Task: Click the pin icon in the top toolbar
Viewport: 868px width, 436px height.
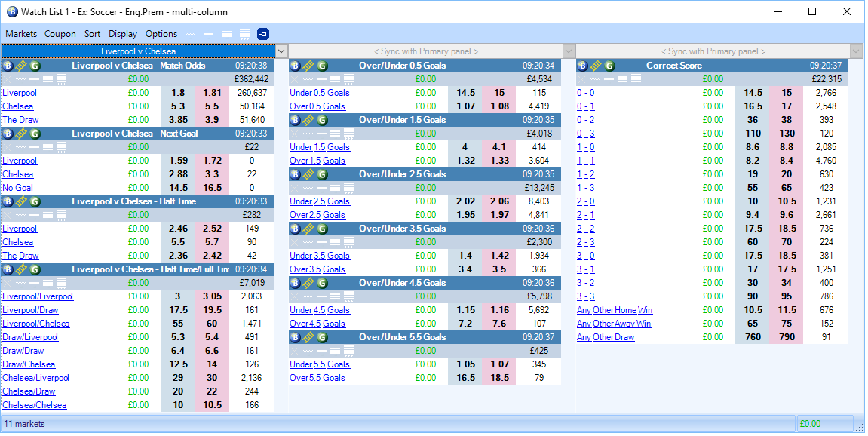Action: pyautogui.click(x=262, y=34)
